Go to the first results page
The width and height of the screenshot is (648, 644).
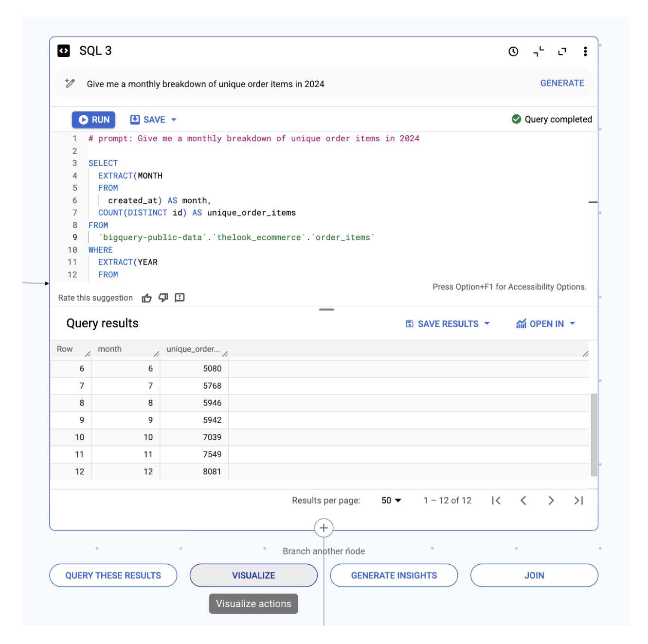[496, 501]
